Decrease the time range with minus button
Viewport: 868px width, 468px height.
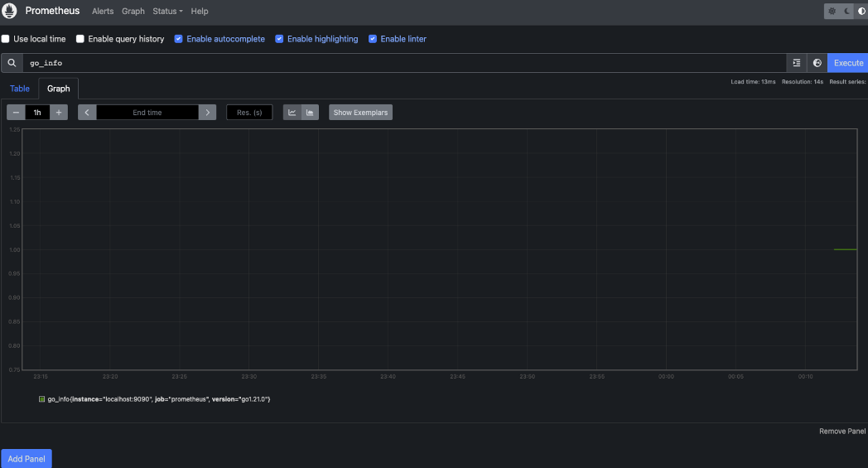pyautogui.click(x=16, y=113)
